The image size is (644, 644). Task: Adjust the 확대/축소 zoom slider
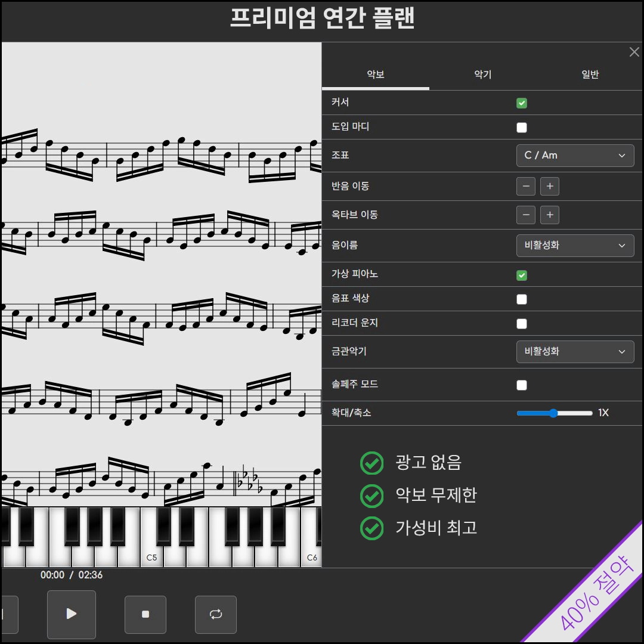click(554, 413)
